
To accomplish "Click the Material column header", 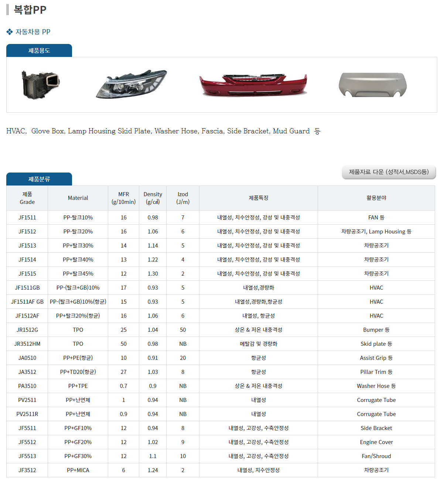I will click(x=78, y=198).
